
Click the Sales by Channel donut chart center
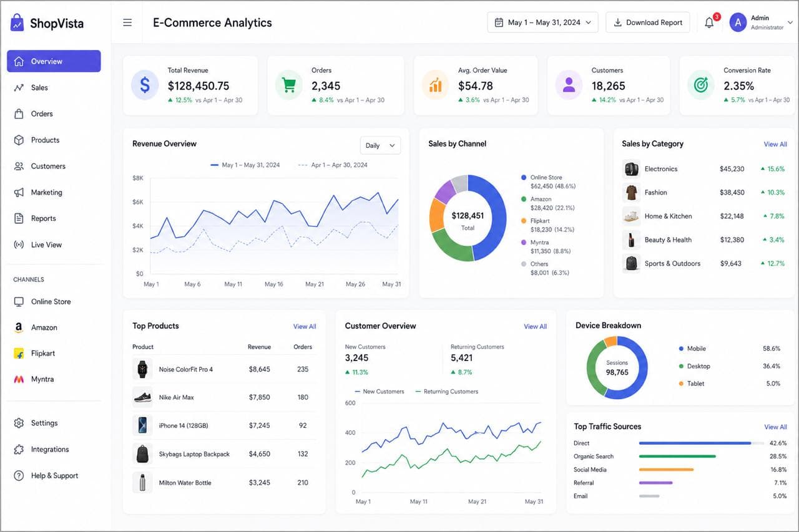coord(468,218)
